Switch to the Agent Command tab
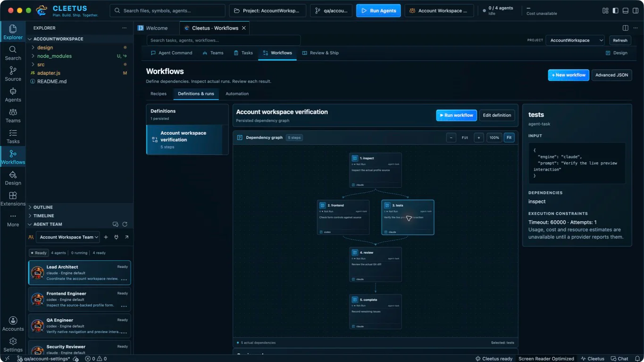The image size is (644, 362). point(171,53)
